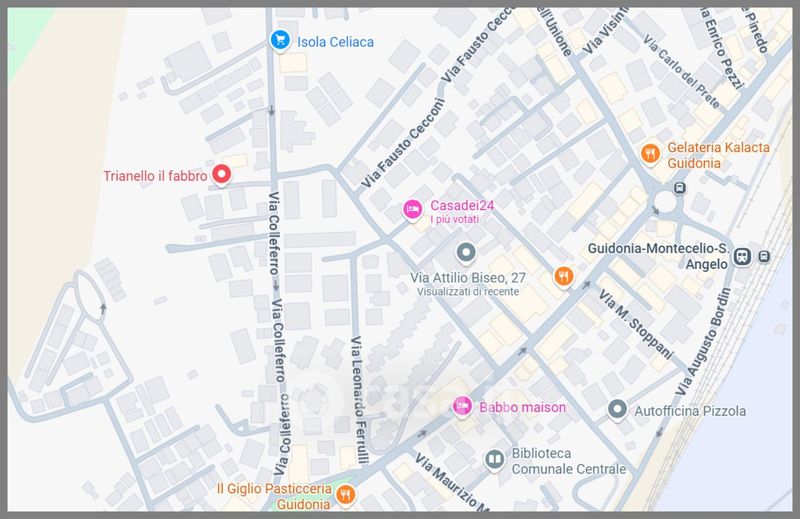Click the gray Via Attilio Biseo 27 pin
The image size is (800, 519).
pos(465,253)
